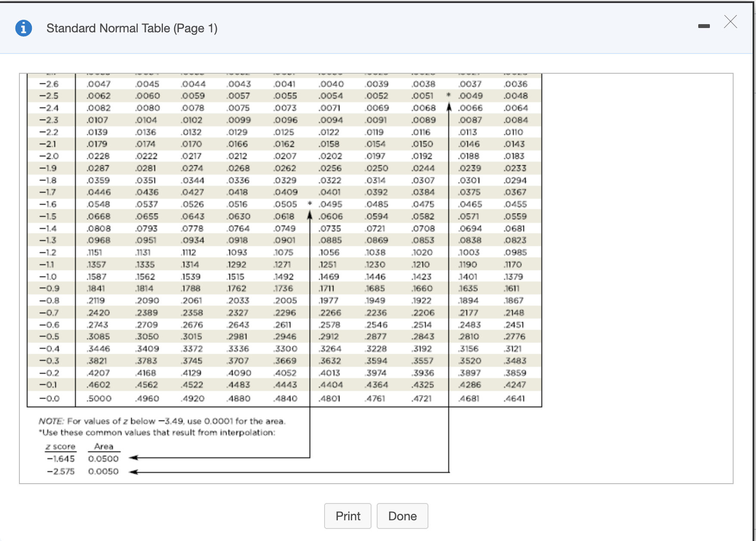Click the 'z score' column heading
The height and width of the screenshot is (541, 756).
click(60, 447)
